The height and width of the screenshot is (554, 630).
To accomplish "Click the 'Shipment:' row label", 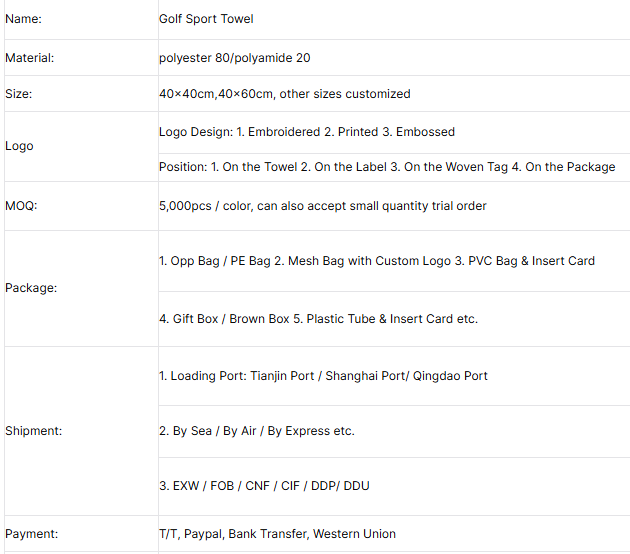I will pyautogui.click(x=33, y=431).
